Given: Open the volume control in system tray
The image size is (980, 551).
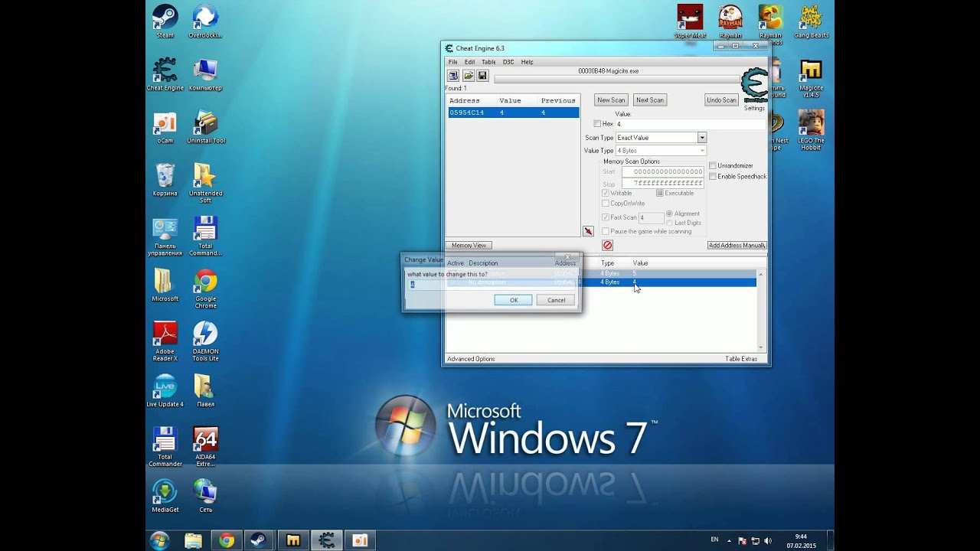Looking at the screenshot, I should coord(768,540).
